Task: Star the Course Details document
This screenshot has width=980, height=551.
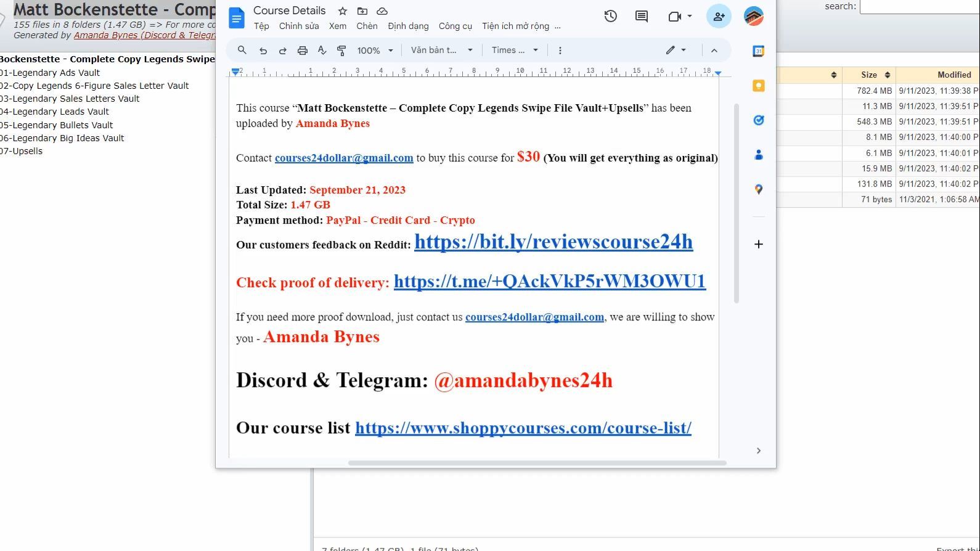Action: tap(343, 11)
